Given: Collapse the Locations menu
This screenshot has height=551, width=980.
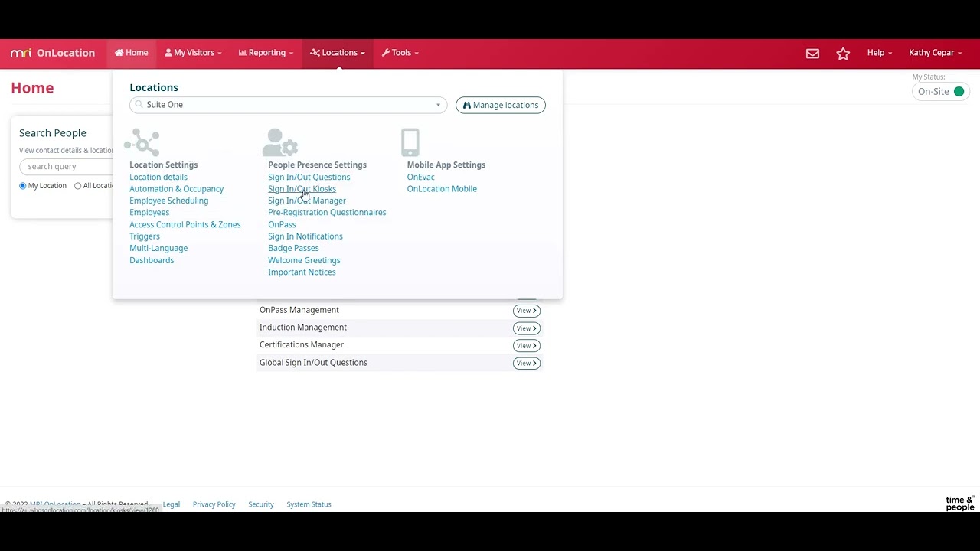Looking at the screenshot, I should pyautogui.click(x=338, y=53).
